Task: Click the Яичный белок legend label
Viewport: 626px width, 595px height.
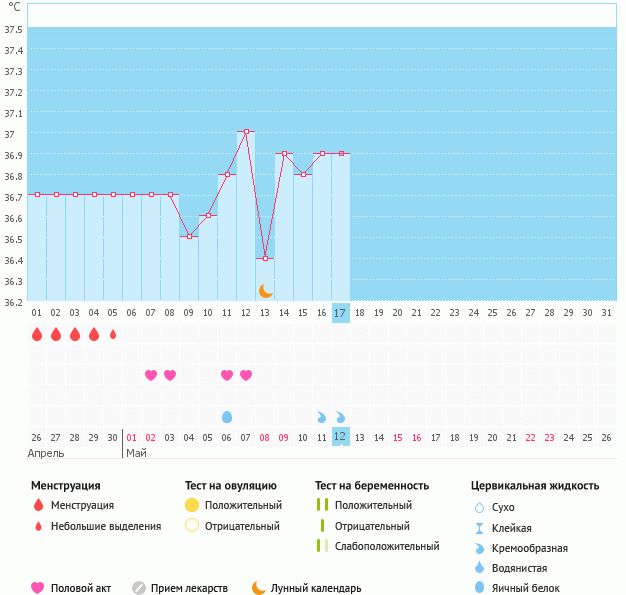Action: coord(525,588)
